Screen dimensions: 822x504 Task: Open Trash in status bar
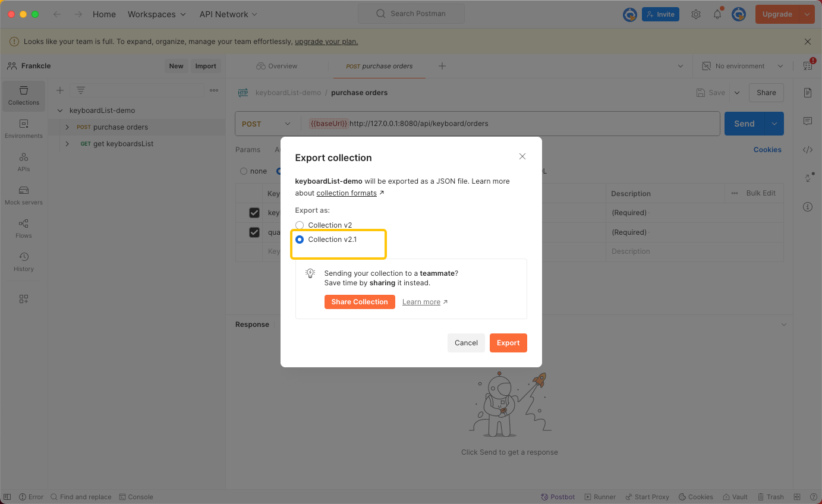pyautogui.click(x=770, y=497)
